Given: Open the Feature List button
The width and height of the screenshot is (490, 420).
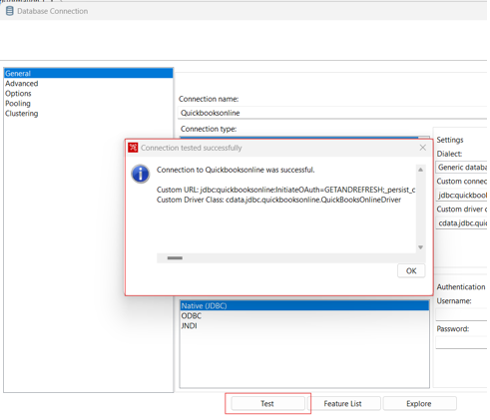Looking at the screenshot, I should 343,403.
